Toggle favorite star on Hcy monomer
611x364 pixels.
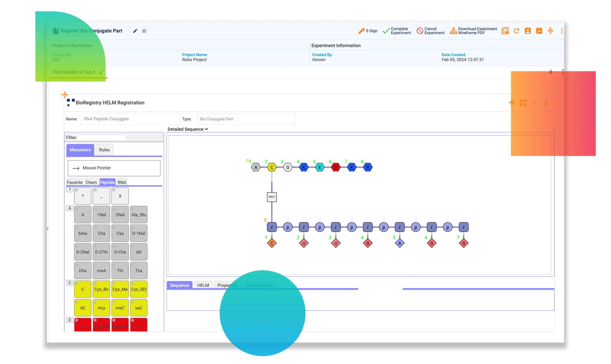(x=95, y=302)
